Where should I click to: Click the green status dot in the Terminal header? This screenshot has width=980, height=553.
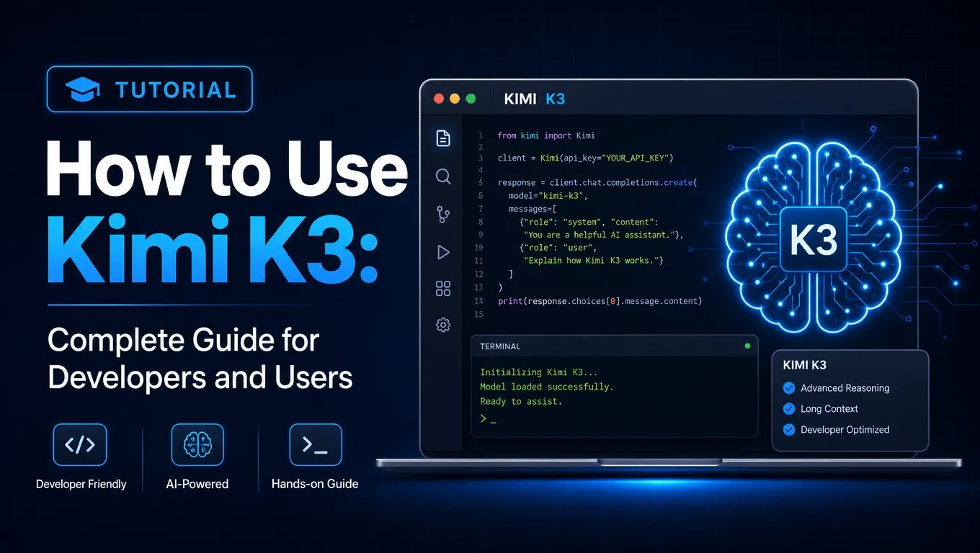pyautogui.click(x=747, y=346)
